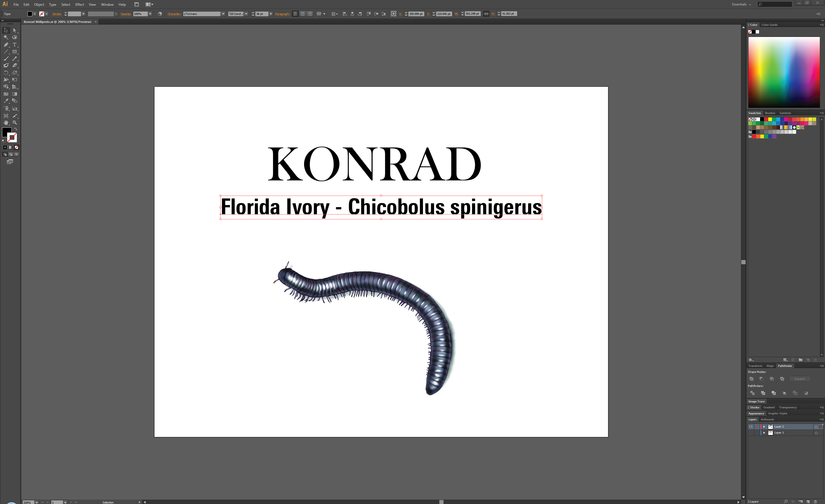The width and height of the screenshot is (825, 504).
Task: Select the Blob Brush tool
Action: pos(6,66)
